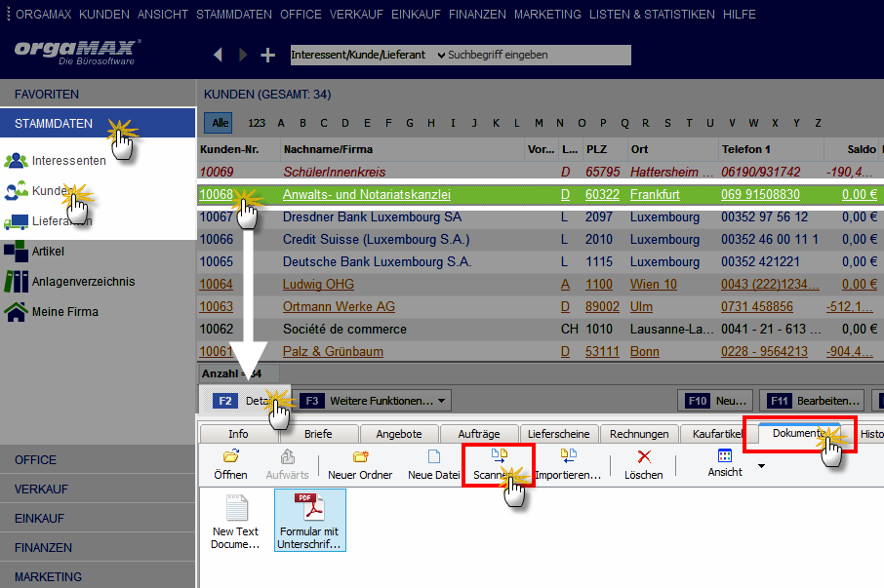884x588 pixels.
Task: Open the ANSICHT menu
Action: point(163,14)
